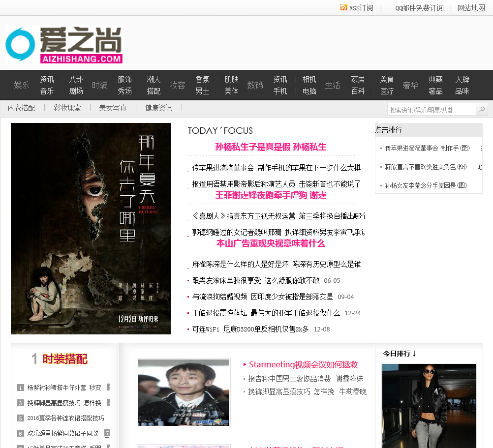
Task: Click the RSS feed icon
Action: [x=343, y=7]
